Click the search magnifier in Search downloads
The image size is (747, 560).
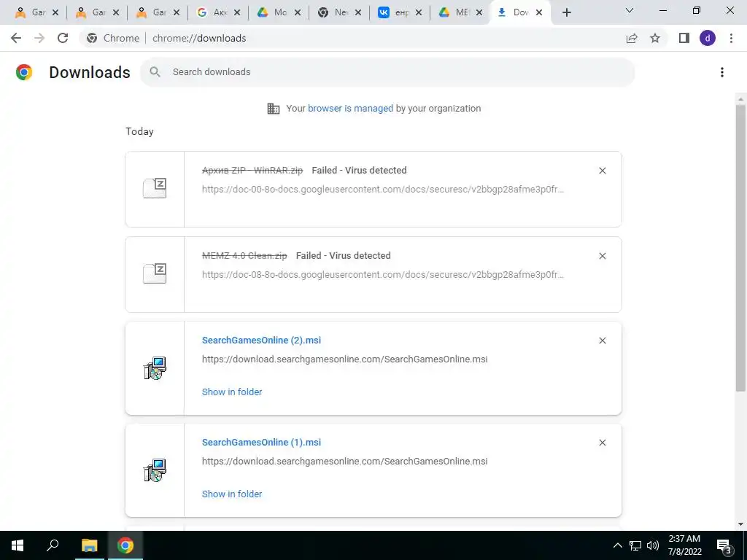(x=155, y=72)
